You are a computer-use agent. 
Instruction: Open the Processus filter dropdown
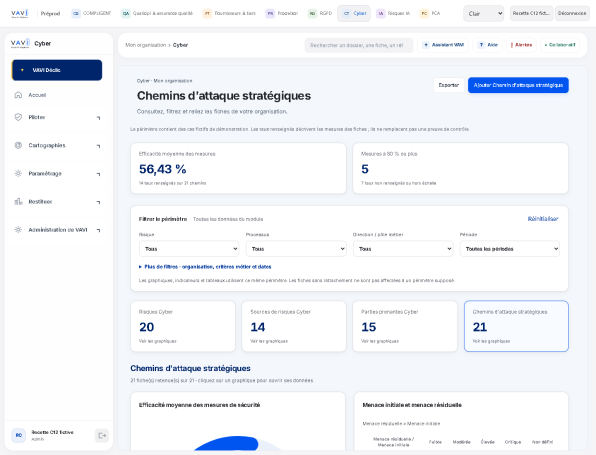point(296,249)
